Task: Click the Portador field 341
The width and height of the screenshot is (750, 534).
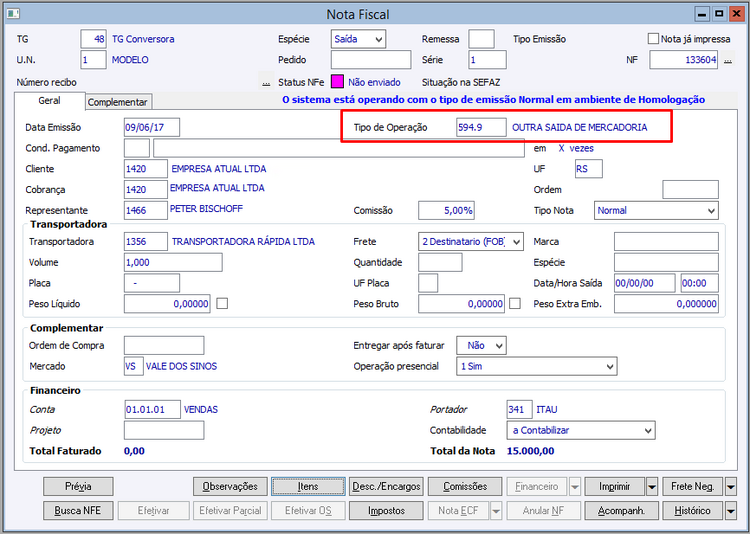Action: point(519,410)
